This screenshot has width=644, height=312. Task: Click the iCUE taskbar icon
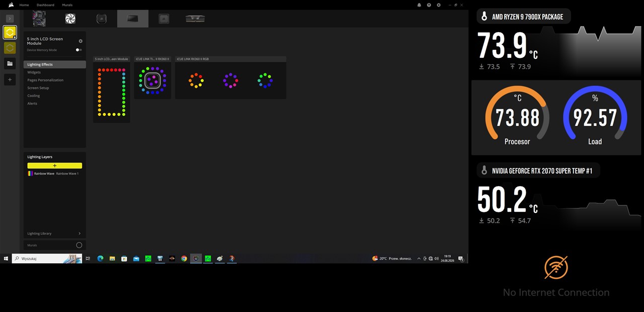tap(196, 259)
